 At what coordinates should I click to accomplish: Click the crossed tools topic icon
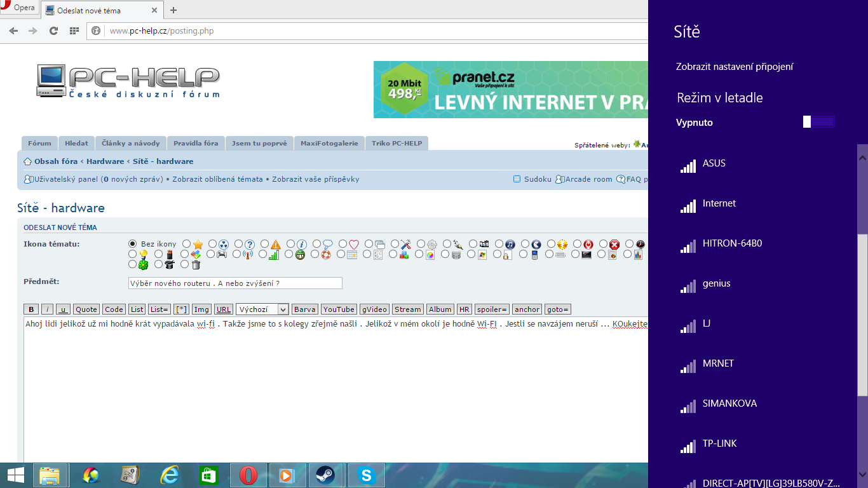(406, 244)
